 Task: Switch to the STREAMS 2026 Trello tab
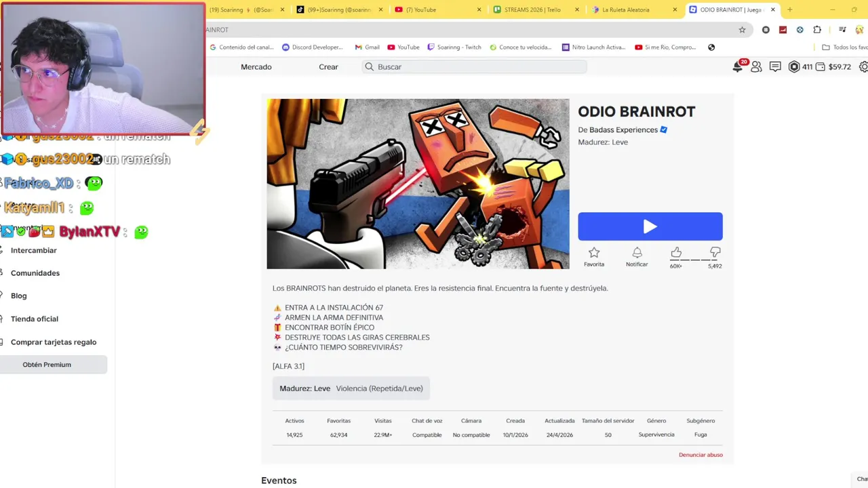coord(535,9)
